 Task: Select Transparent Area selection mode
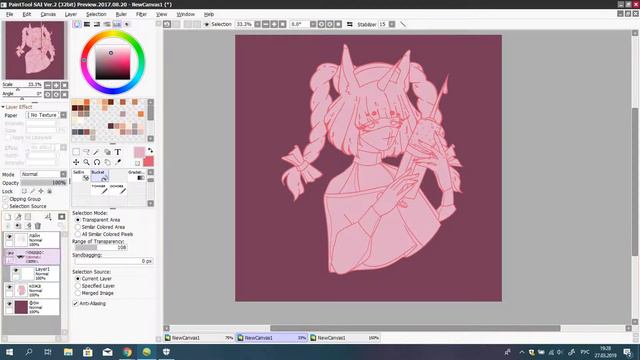[78, 220]
